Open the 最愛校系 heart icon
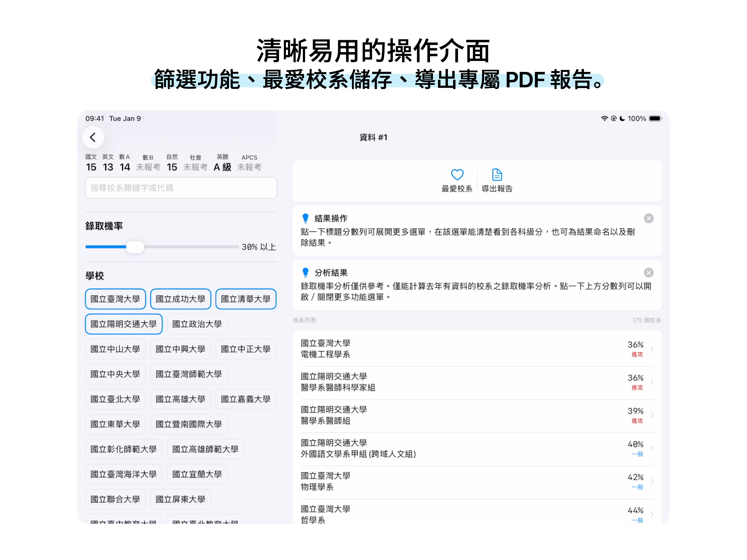The image size is (747, 560). 457,174
